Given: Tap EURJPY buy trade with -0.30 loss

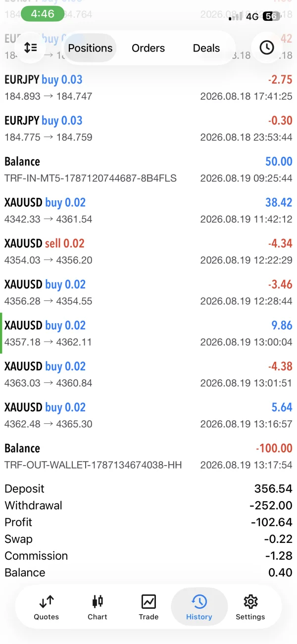Looking at the screenshot, I should [x=148, y=128].
